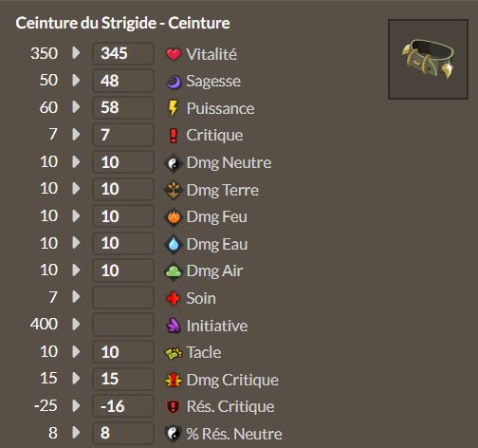
Task: Click the Puissance lightning bolt icon
Action: [x=173, y=108]
